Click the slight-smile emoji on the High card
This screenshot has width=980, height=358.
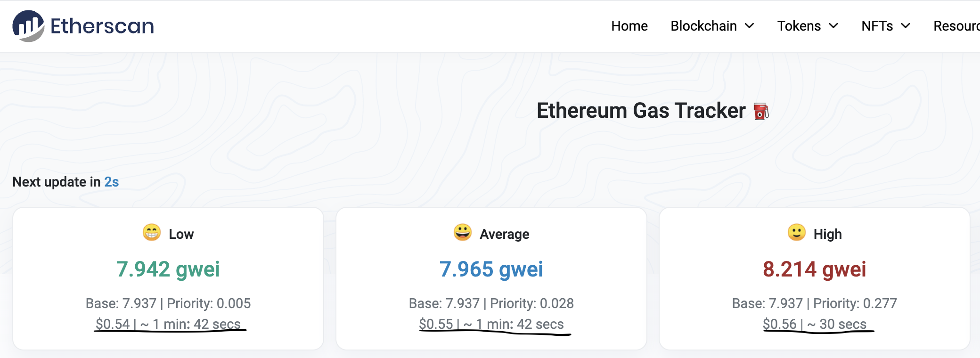point(796,233)
